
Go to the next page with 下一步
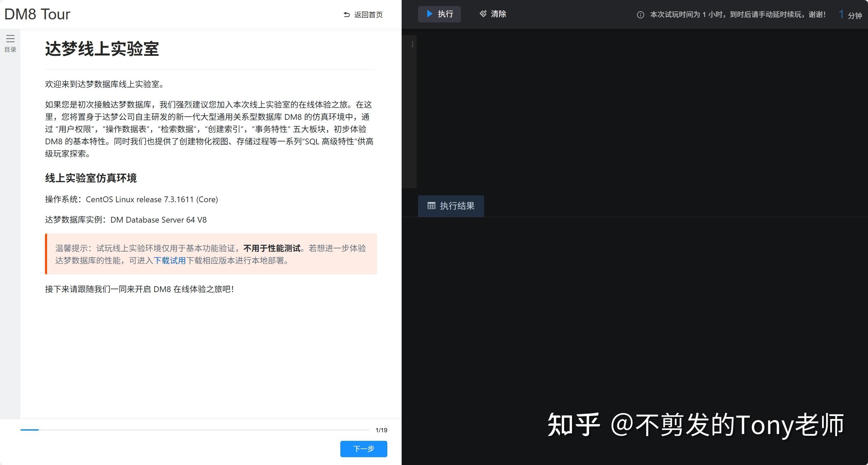[x=363, y=449]
